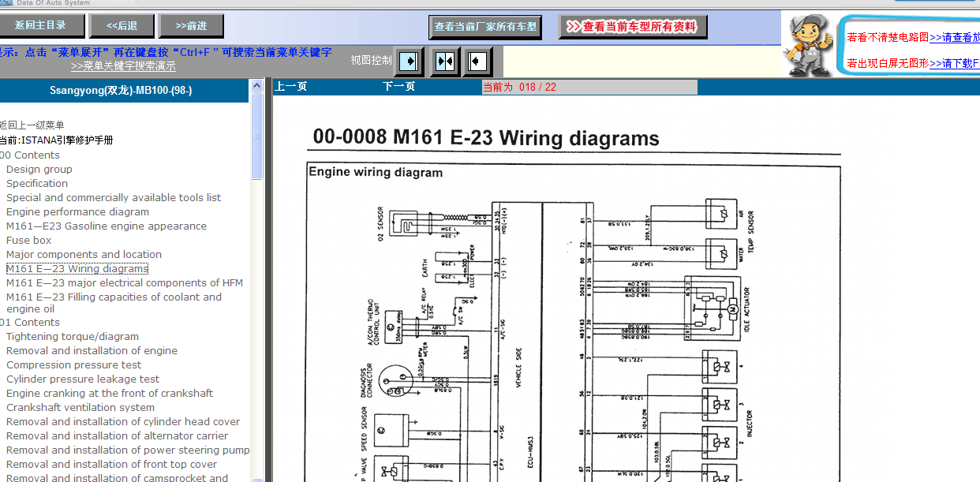Open >>请下载 link for blank images
Viewport: 980px width, 482px height.
point(955,63)
